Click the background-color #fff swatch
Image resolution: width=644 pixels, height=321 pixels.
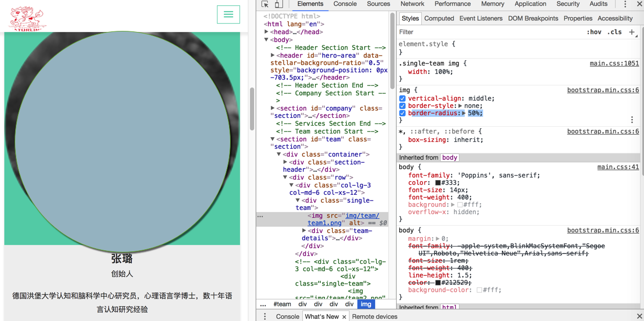pyautogui.click(x=479, y=290)
